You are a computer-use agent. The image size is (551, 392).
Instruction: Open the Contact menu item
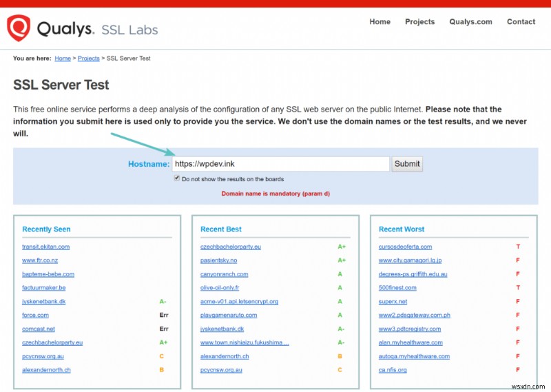[x=521, y=22]
